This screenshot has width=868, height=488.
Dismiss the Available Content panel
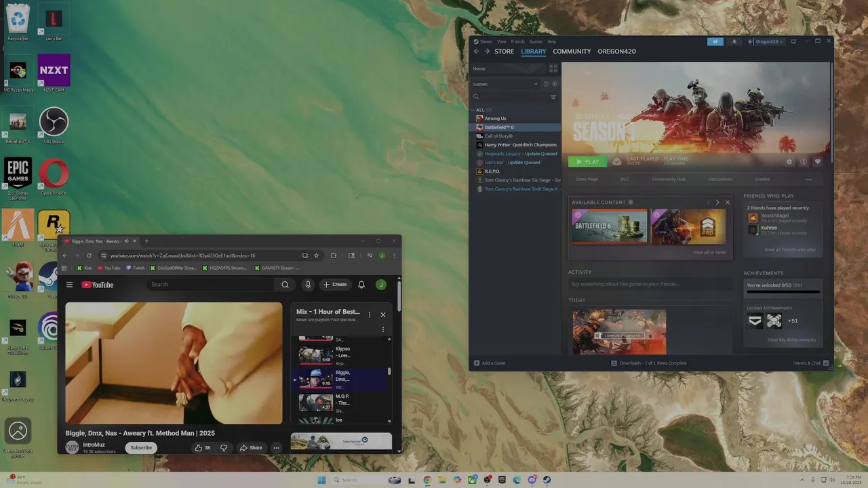[x=728, y=202]
